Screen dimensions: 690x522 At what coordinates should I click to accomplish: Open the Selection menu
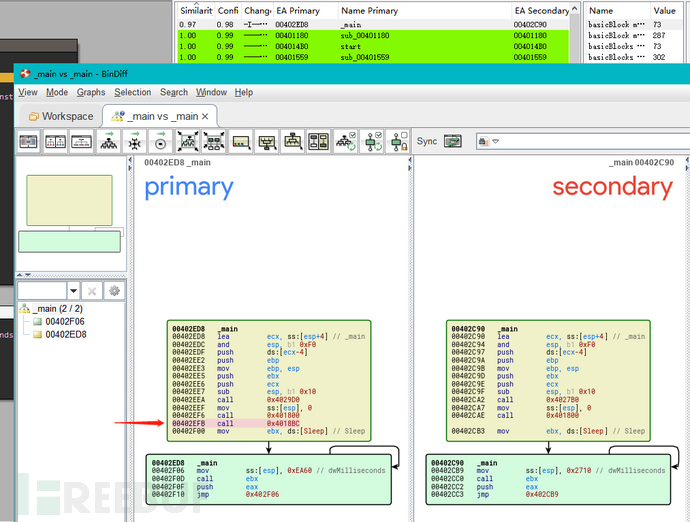click(x=132, y=92)
